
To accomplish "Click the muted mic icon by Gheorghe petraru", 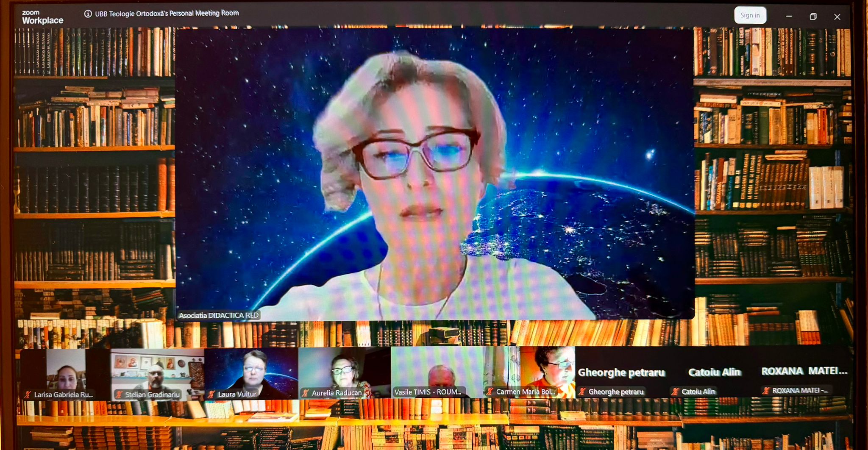I will pyautogui.click(x=582, y=392).
